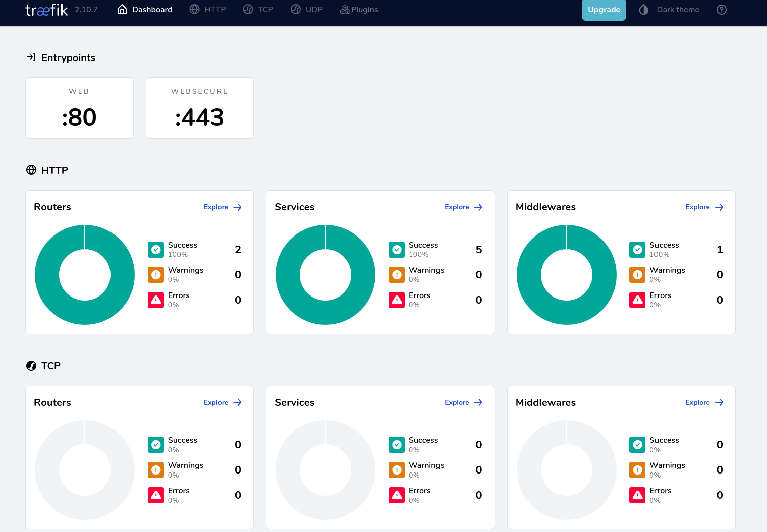Select the WEBSECURE :443 entrypoint card
The height and width of the screenshot is (532, 767).
point(200,108)
